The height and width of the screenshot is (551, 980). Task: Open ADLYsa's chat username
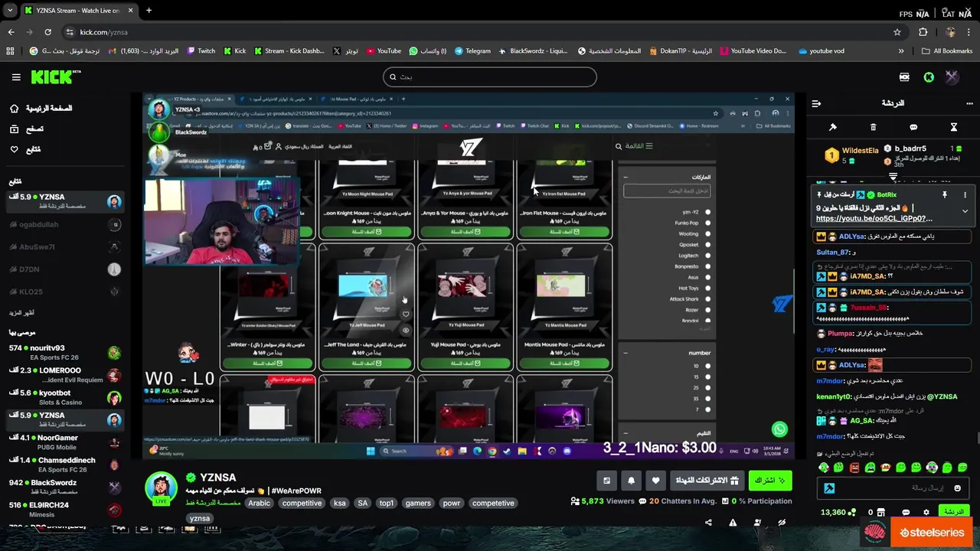pyautogui.click(x=851, y=236)
